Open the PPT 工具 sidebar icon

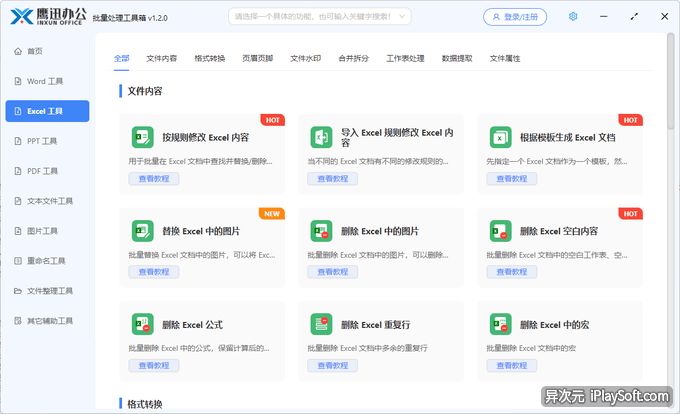pyautogui.click(x=18, y=141)
